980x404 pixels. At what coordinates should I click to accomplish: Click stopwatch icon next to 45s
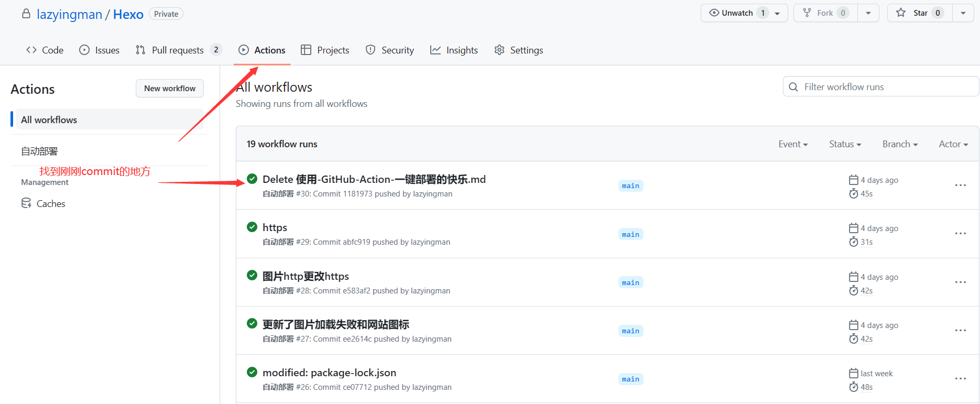click(854, 194)
